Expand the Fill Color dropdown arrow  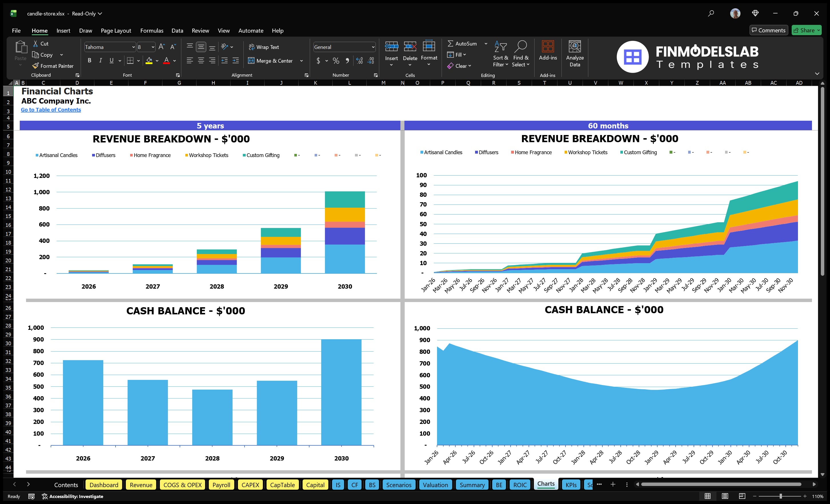[157, 61]
